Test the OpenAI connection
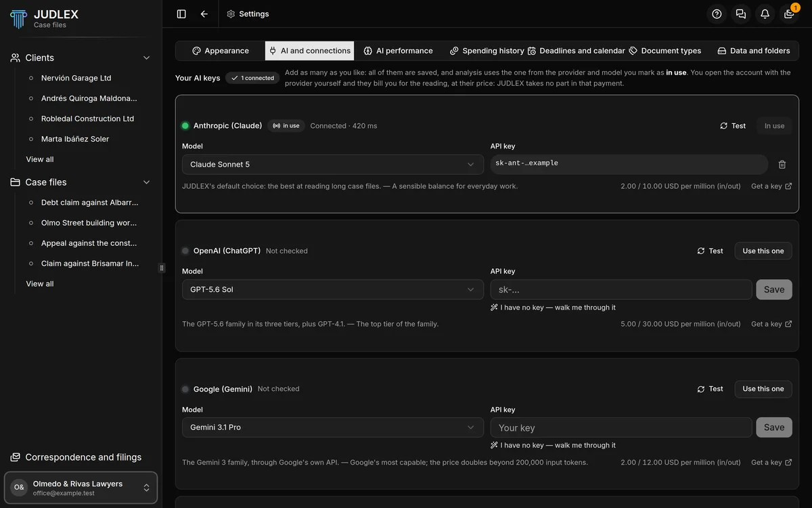 coord(710,251)
